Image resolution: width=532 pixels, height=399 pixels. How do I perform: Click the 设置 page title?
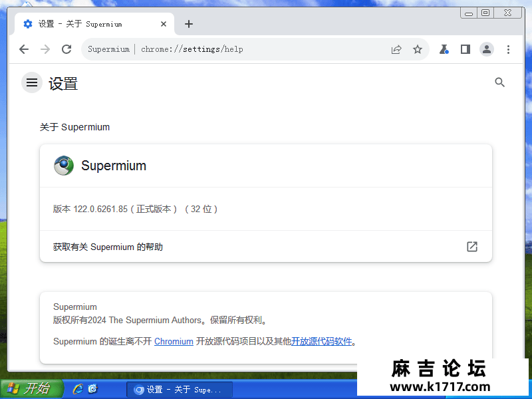coord(63,84)
